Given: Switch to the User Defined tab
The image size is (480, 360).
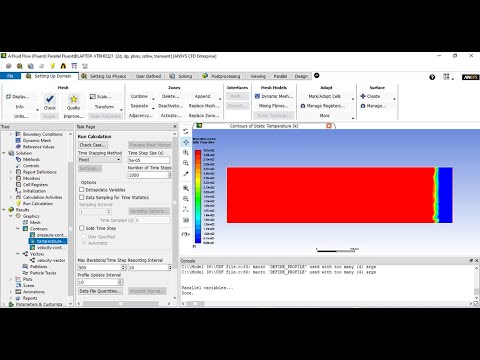Looking at the screenshot, I should [x=148, y=76].
